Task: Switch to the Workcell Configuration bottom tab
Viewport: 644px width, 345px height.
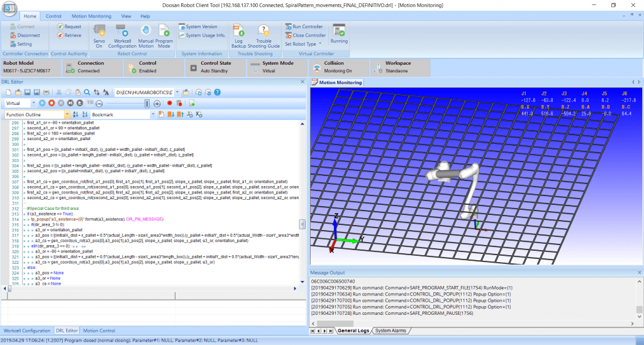Action: point(26,330)
